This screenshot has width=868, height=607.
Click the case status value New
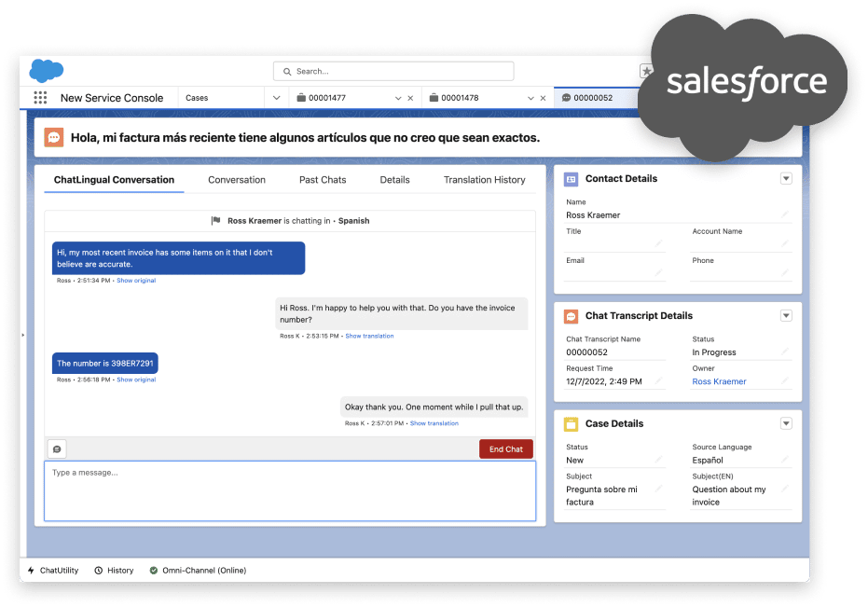click(574, 461)
